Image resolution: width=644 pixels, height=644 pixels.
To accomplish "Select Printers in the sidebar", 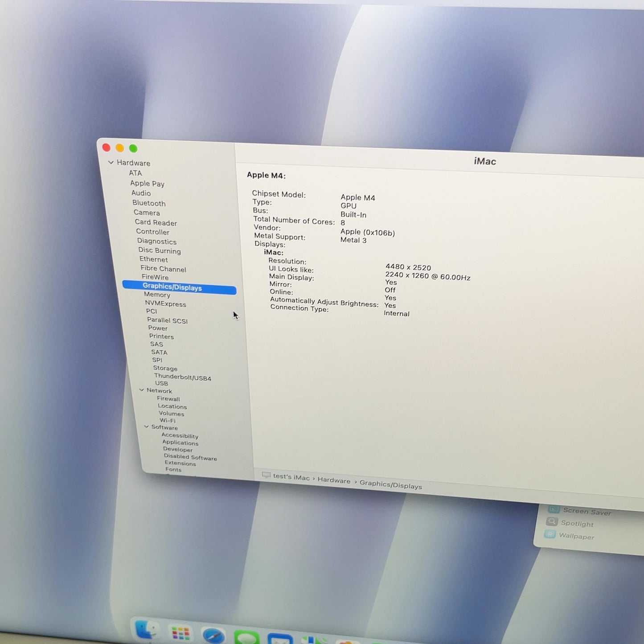I will tap(161, 336).
